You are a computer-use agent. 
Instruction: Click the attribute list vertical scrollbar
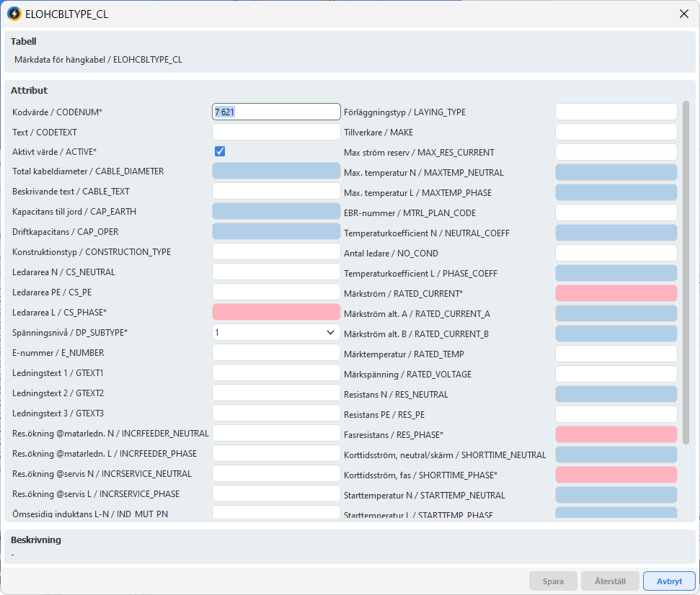pyautogui.click(x=686, y=274)
